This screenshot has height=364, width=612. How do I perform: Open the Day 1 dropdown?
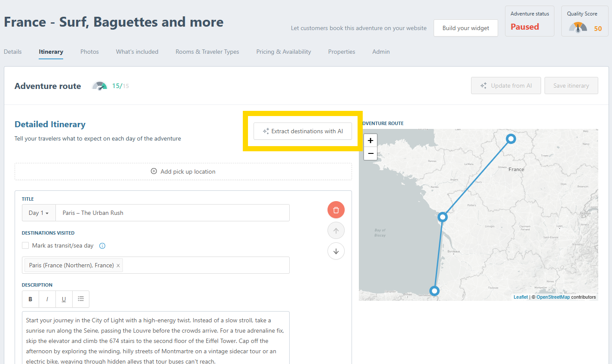pyautogui.click(x=39, y=213)
